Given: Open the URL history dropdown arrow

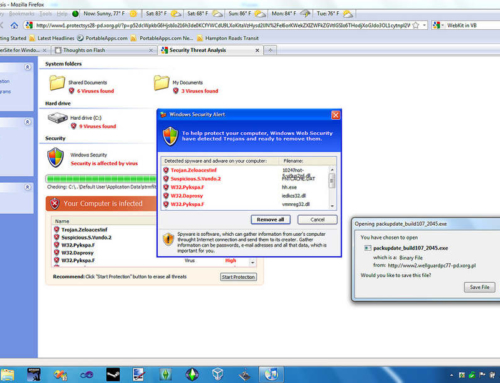Looking at the screenshot, I should click(424, 25).
